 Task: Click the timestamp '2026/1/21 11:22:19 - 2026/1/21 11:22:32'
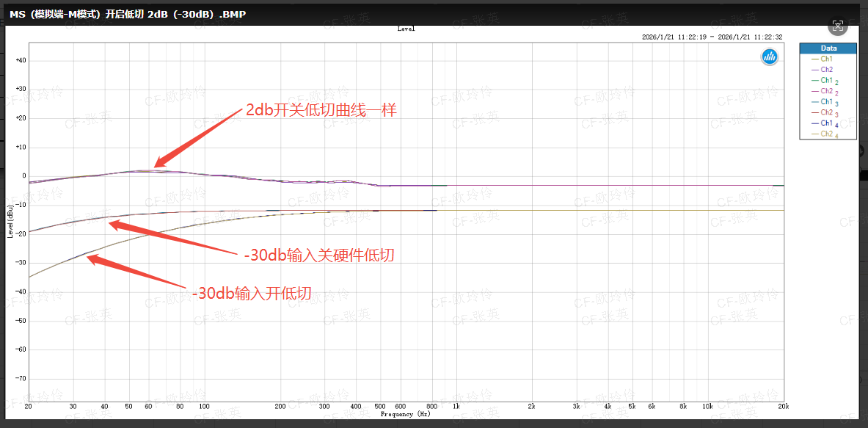712,37
